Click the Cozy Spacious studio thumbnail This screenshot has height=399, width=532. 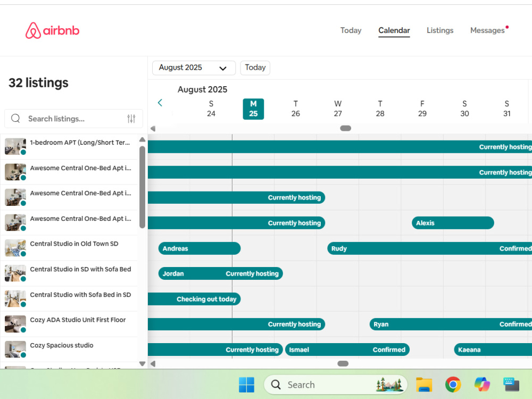pyautogui.click(x=15, y=349)
